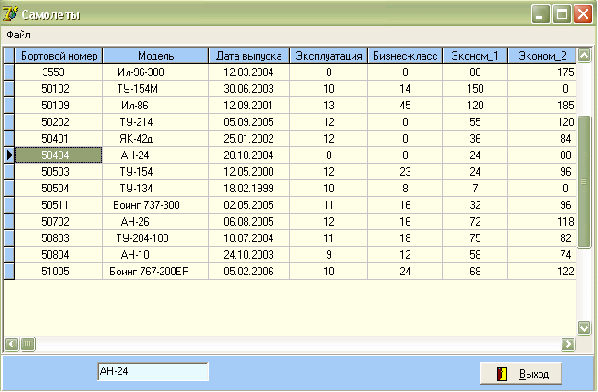Select cell with board number 50804
The height and width of the screenshot is (392, 598).
59,255
